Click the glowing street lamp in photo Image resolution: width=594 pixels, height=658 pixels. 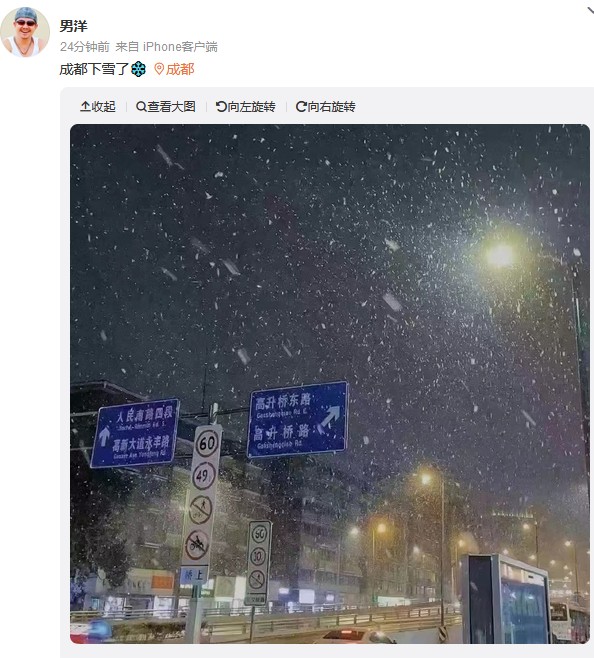(500, 255)
